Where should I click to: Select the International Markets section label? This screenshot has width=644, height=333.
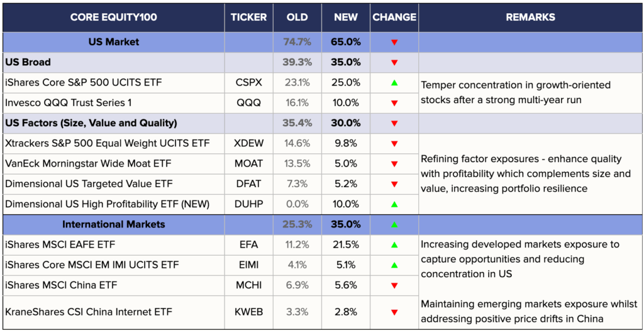coord(113,224)
